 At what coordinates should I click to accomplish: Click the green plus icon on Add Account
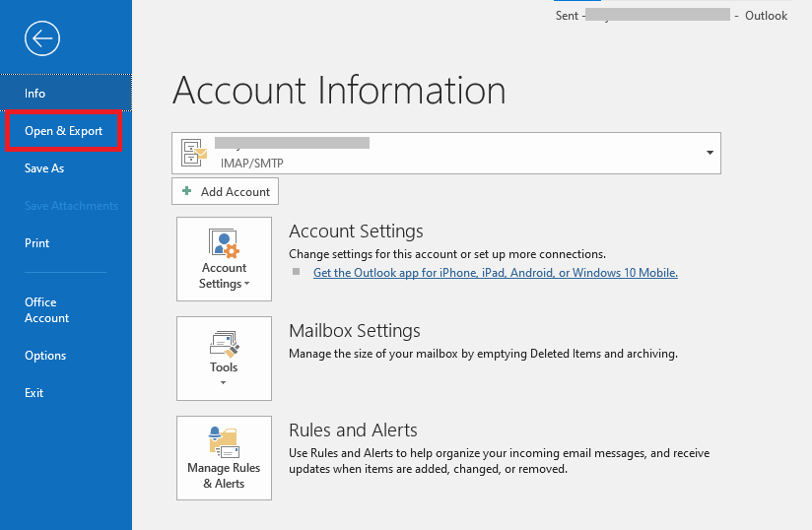pos(187,191)
